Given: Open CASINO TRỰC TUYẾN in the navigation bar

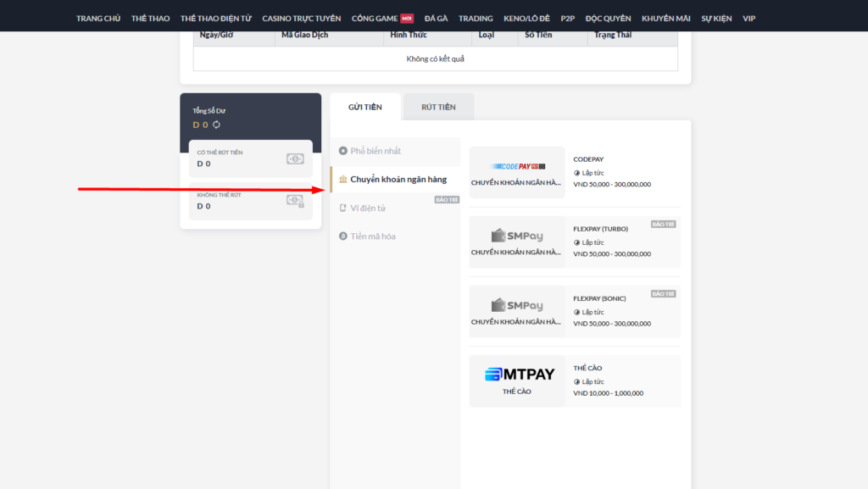Looking at the screenshot, I should pyautogui.click(x=301, y=18).
